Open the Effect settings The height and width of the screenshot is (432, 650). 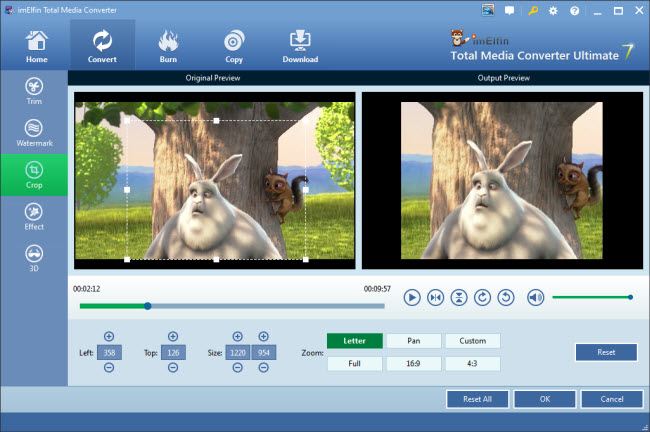click(x=34, y=217)
